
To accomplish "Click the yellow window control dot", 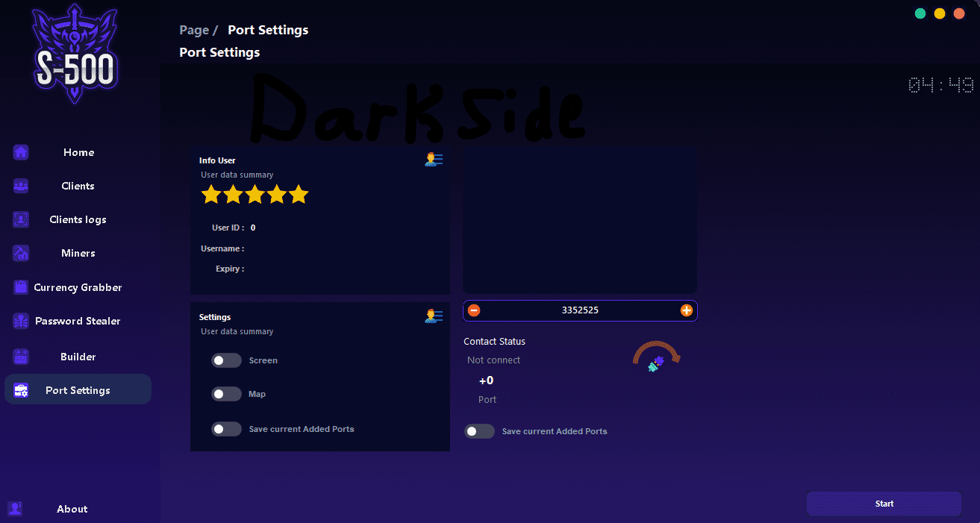I will pyautogui.click(x=940, y=13).
